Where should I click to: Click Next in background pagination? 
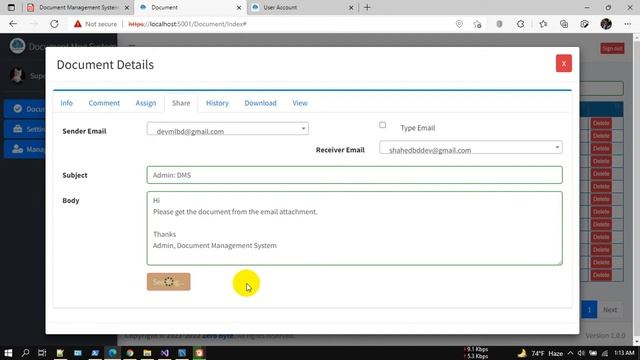click(610, 309)
